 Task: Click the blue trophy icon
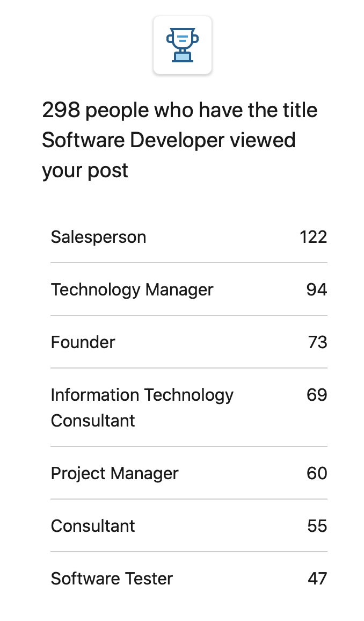183,45
